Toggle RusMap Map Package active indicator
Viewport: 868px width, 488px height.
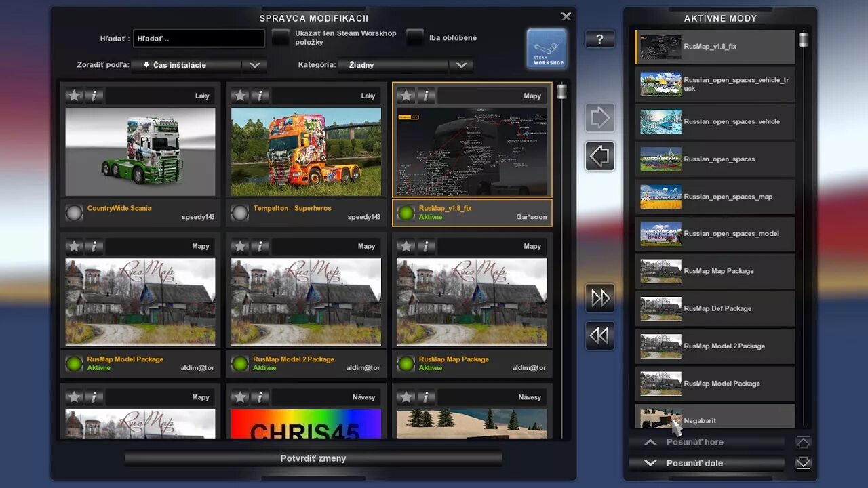point(406,364)
